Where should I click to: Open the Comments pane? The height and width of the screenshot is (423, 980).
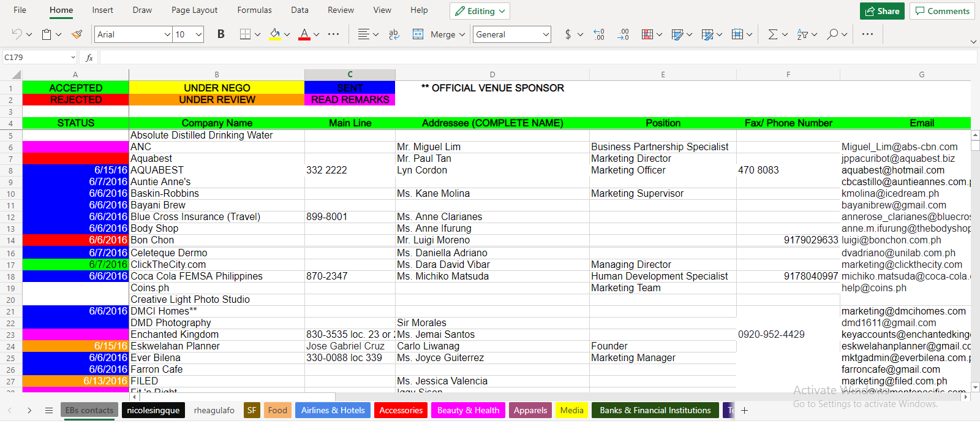[942, 11]
